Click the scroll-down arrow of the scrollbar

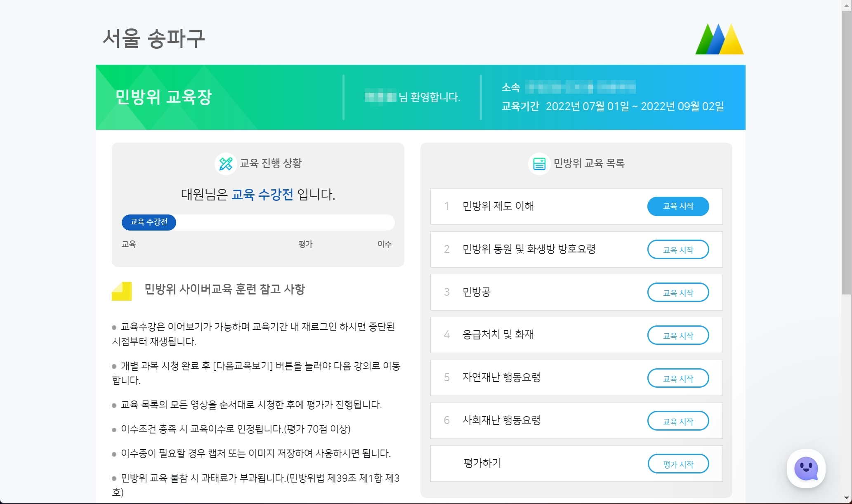pos(847,499)
